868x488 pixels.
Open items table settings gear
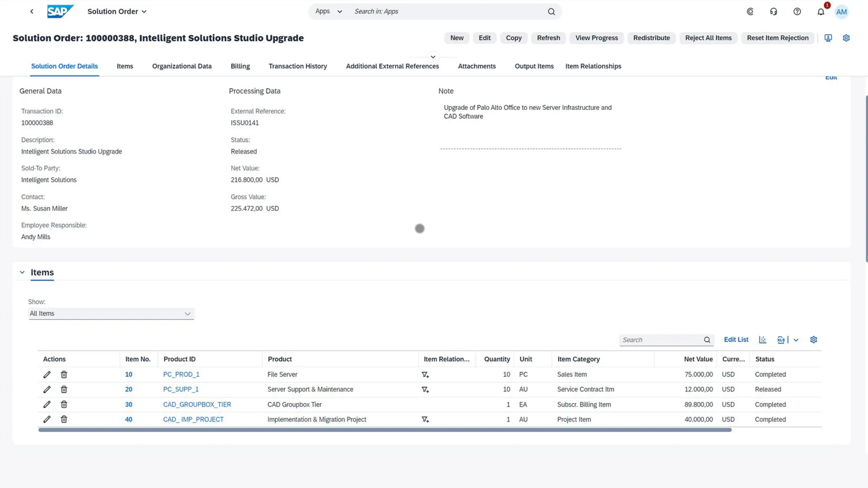(x=813, y=340)
